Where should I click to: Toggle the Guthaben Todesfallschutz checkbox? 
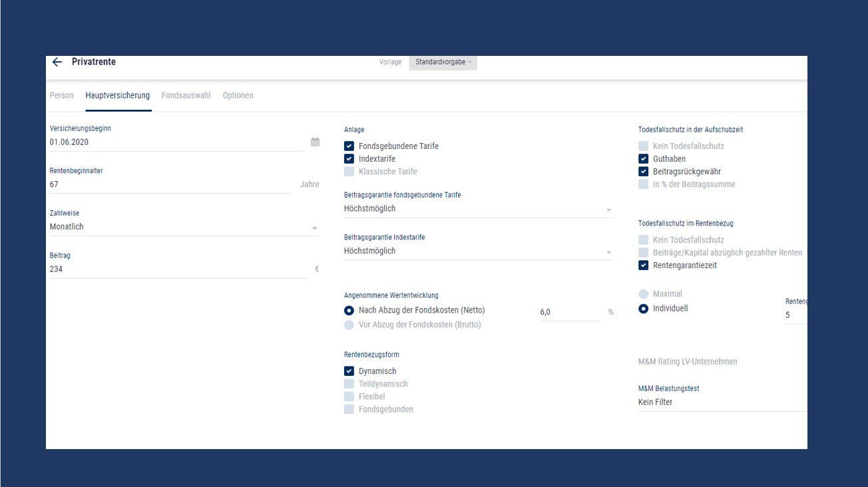pos(643,159)
